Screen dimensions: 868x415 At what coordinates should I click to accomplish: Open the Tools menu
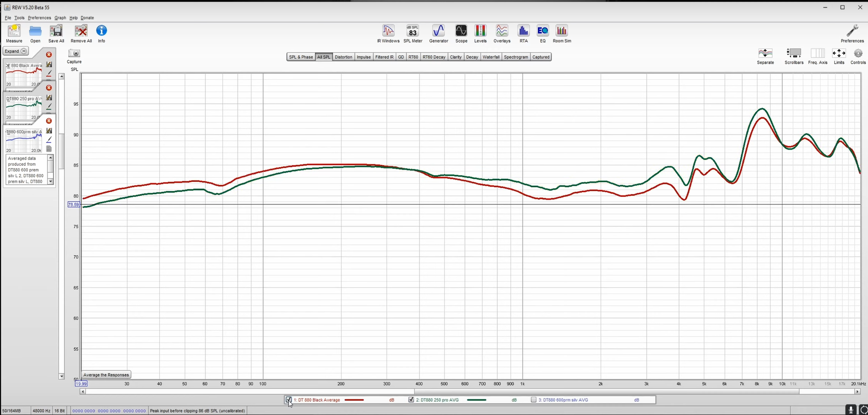pos(19,17)
